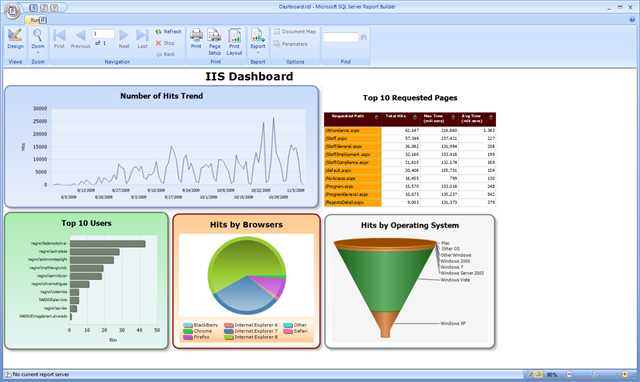Open the Zoom dropdown in the ribbon
The image size is (640, 382).
[38, 41]
